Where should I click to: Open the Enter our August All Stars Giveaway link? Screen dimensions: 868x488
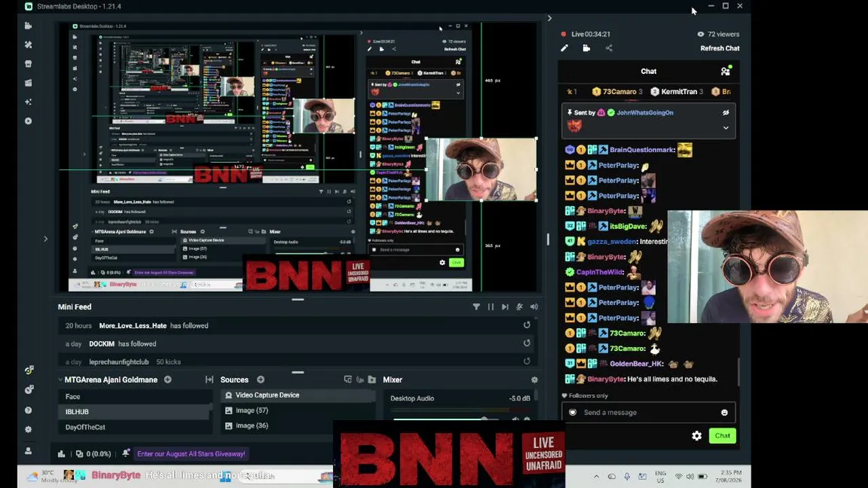tap(191, 454)
